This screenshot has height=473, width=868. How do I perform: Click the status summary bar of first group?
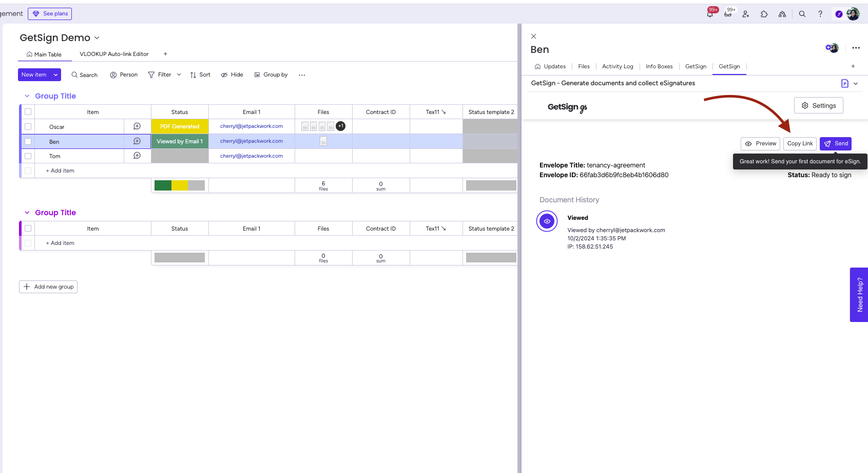[180, 185]
